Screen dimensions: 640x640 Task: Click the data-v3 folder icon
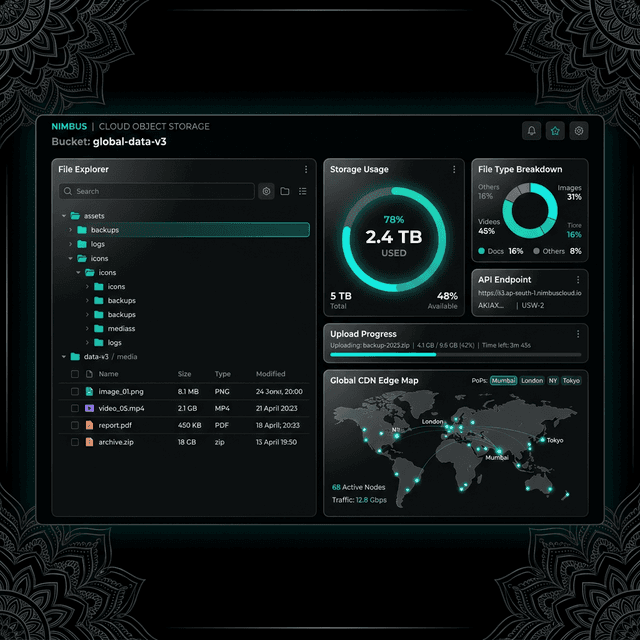(x=75, y=356)
